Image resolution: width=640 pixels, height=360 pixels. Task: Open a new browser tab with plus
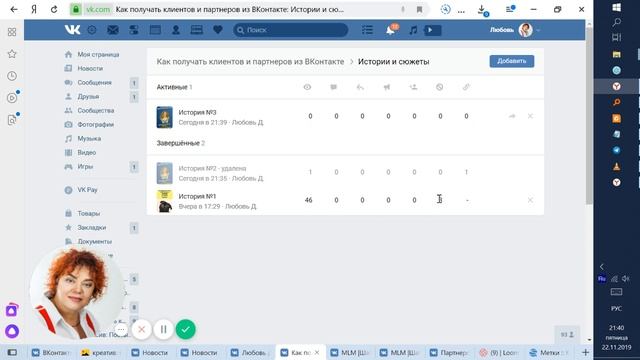[585, 352]
